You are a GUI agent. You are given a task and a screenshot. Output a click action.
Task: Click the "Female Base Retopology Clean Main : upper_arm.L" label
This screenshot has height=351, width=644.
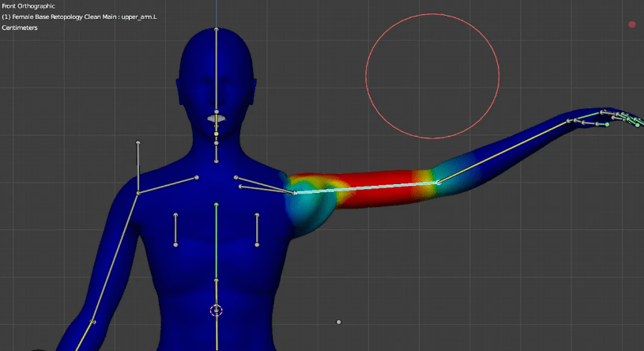(79, 17)
